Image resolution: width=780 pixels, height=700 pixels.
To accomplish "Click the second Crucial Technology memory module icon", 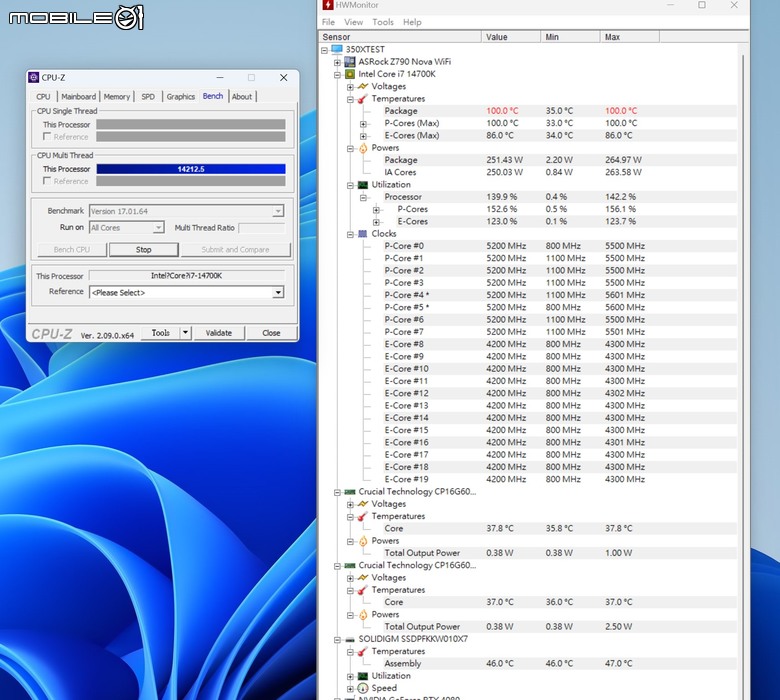I will pos(350,565).
